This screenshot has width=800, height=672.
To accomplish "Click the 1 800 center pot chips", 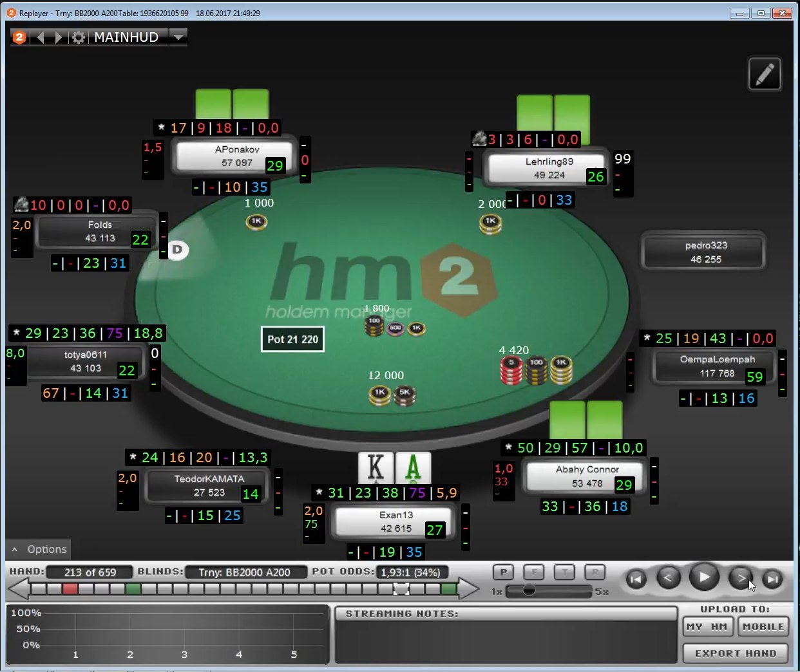I will click(x=395, y=326).
